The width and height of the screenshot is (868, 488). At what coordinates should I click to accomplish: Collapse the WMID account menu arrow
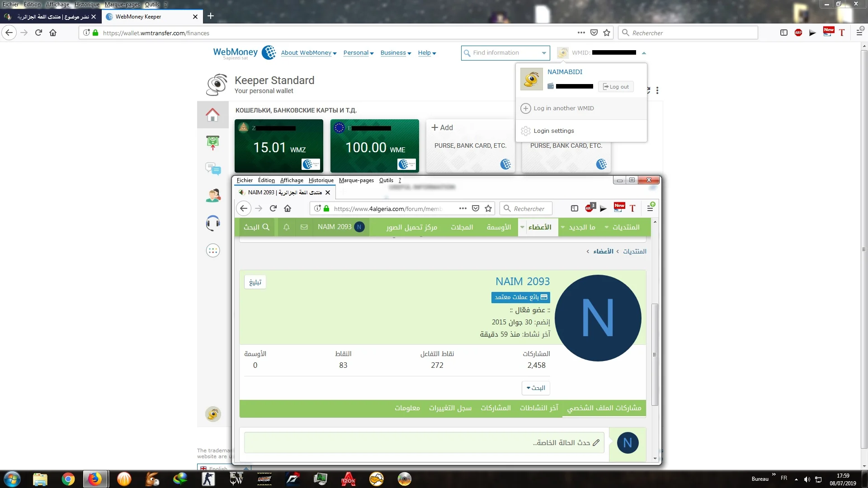(x=644, y=53)
